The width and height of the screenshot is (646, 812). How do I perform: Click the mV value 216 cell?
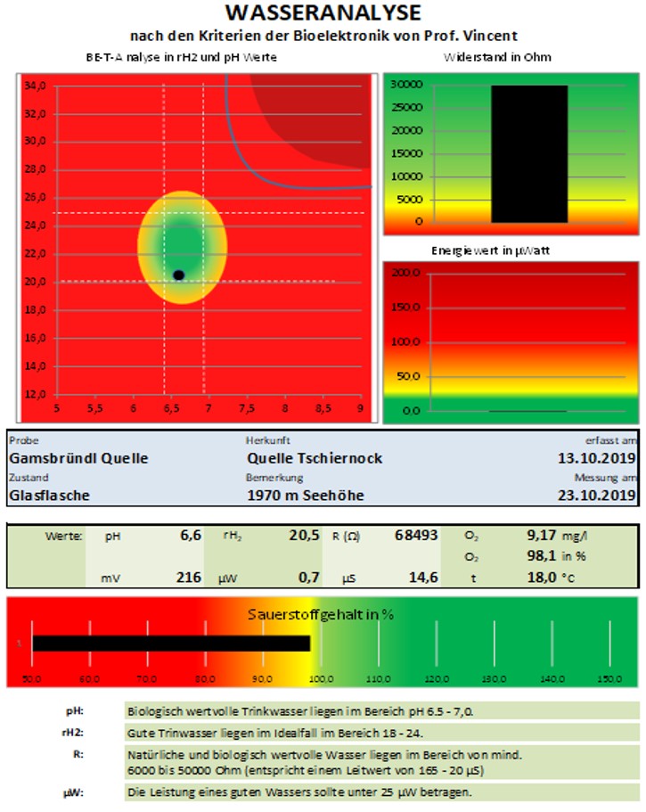pyautogui.click(x=188, y=577)
